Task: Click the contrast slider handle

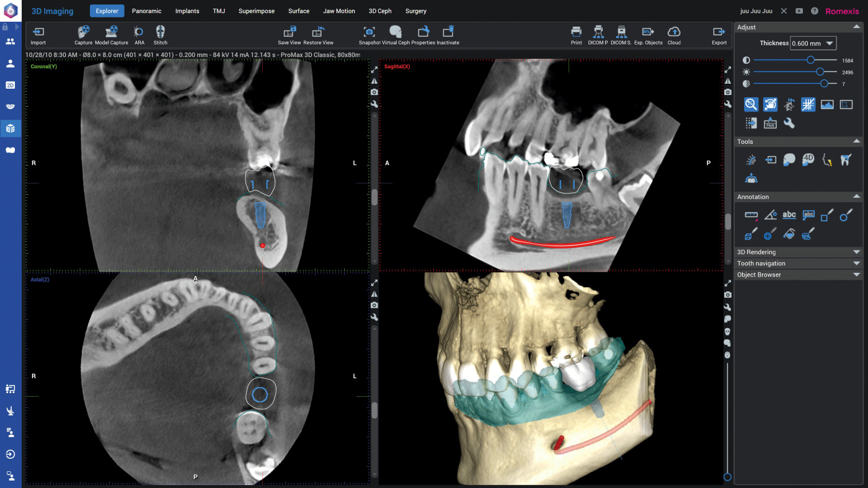Action: coord(810,60)
